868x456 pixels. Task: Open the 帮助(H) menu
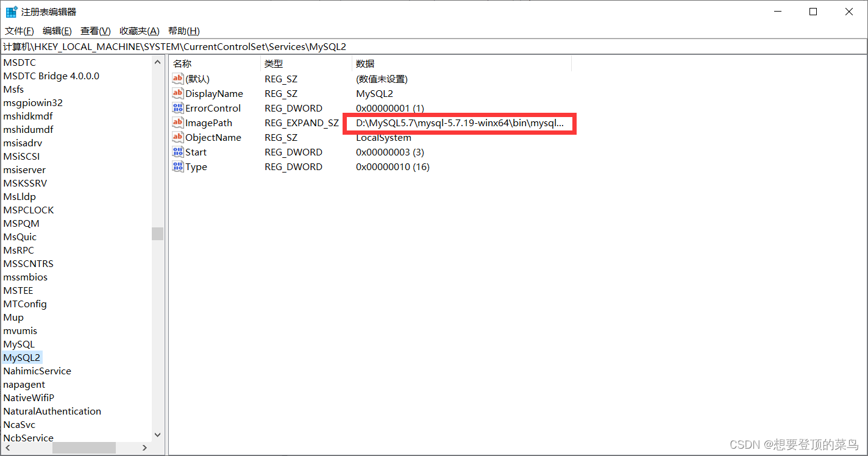183,31
